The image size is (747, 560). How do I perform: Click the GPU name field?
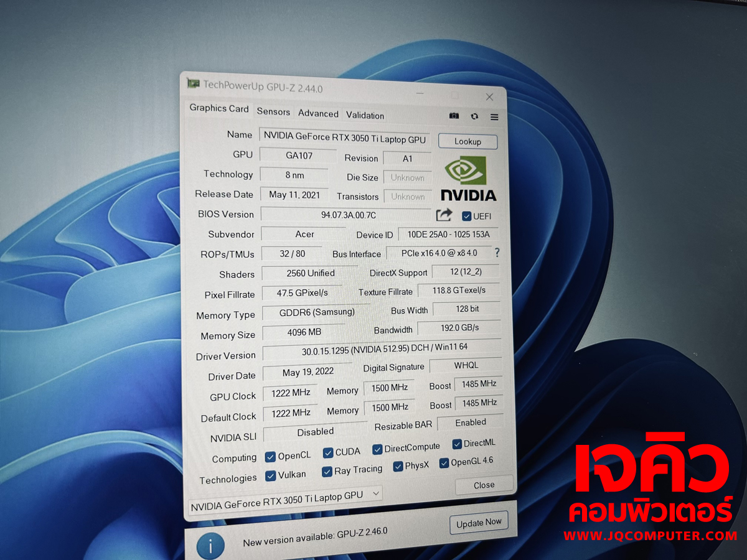click(344, 136)
